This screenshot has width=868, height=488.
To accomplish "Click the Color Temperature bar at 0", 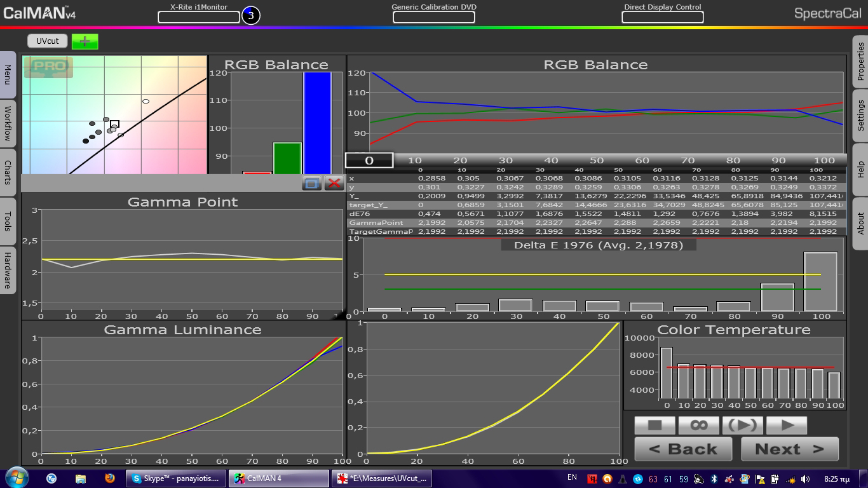I will 666,372.
